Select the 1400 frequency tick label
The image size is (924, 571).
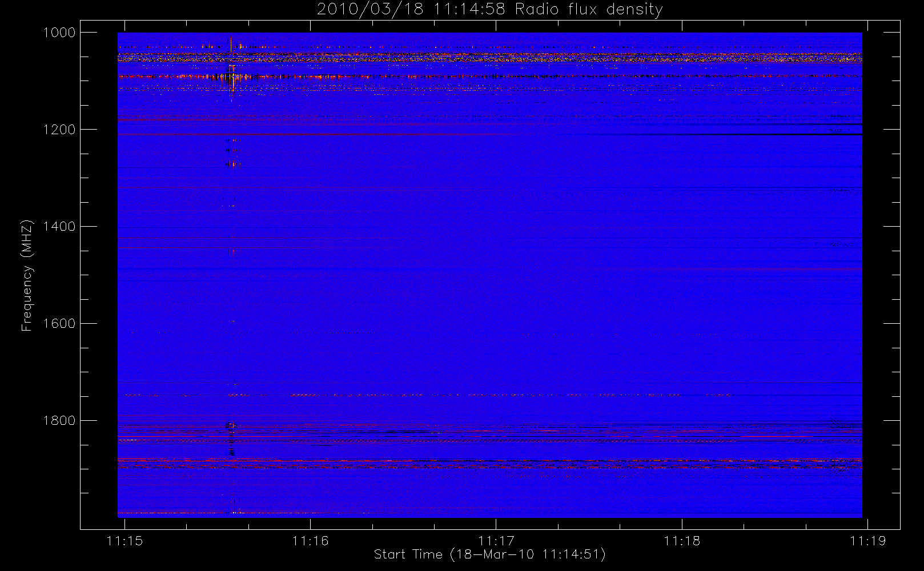pos(59,227)
